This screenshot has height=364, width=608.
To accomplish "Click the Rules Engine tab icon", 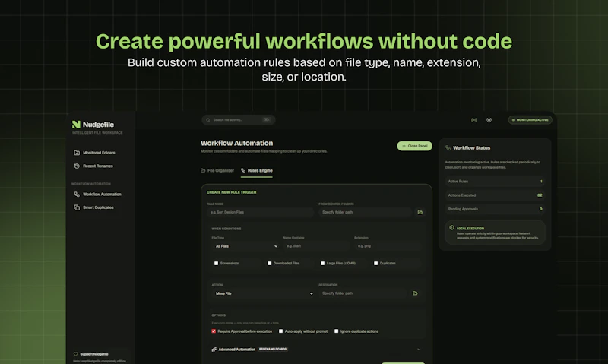I will click(243, 170).
